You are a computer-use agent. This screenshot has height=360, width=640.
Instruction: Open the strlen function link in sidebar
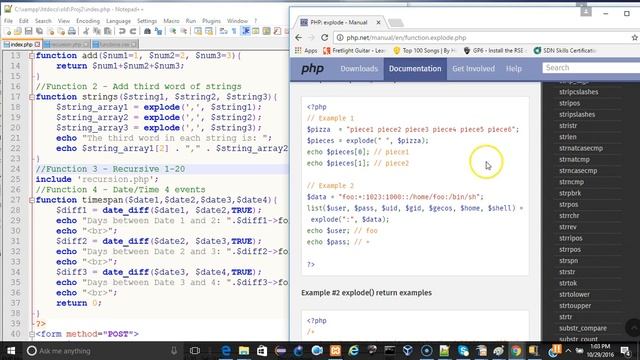568,137
